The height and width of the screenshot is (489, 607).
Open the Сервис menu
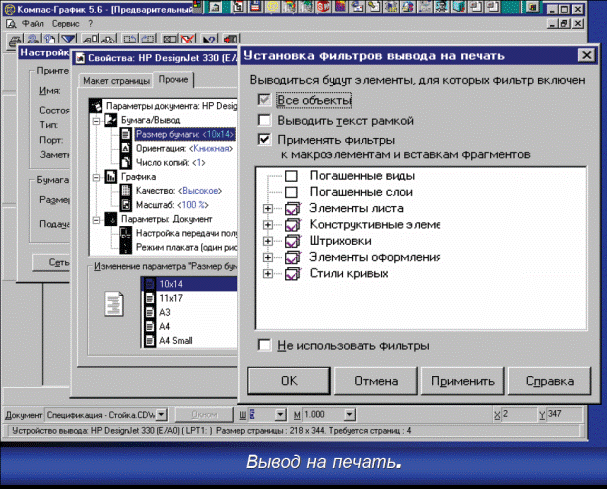click(65, 24)
